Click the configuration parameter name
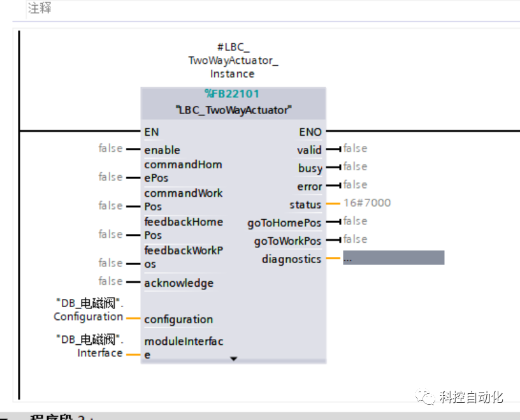This screenshot has height=420, width=520. pyautogui.click(x=178, y=319)
